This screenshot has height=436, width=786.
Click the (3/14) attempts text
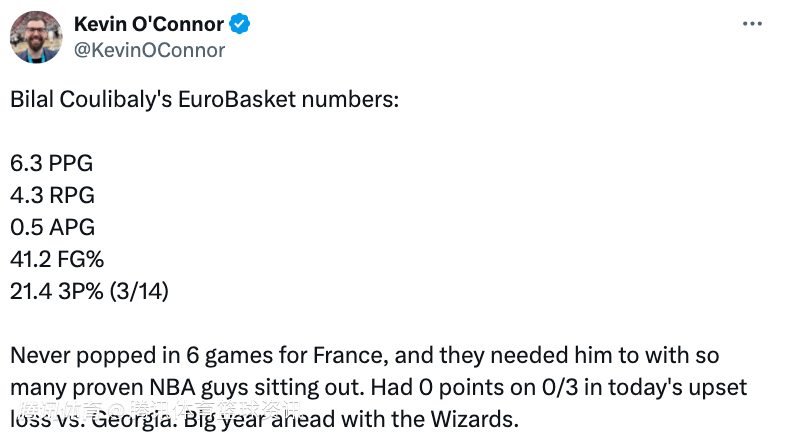[139, 291]
